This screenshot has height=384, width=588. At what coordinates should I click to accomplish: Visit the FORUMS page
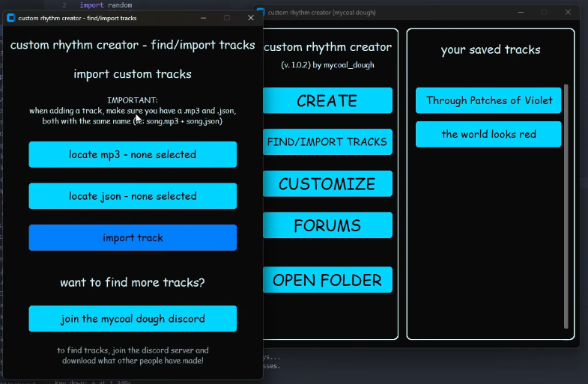(x=328, y=225)
